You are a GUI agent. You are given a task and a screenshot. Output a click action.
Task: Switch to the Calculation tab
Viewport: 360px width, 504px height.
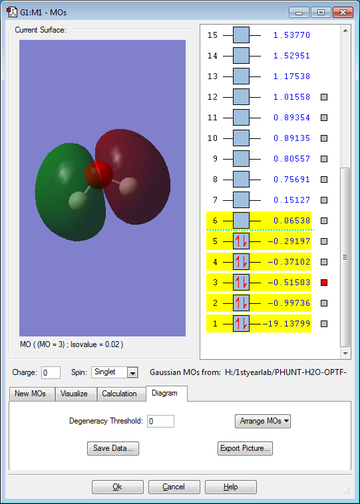tap(119, 394)
